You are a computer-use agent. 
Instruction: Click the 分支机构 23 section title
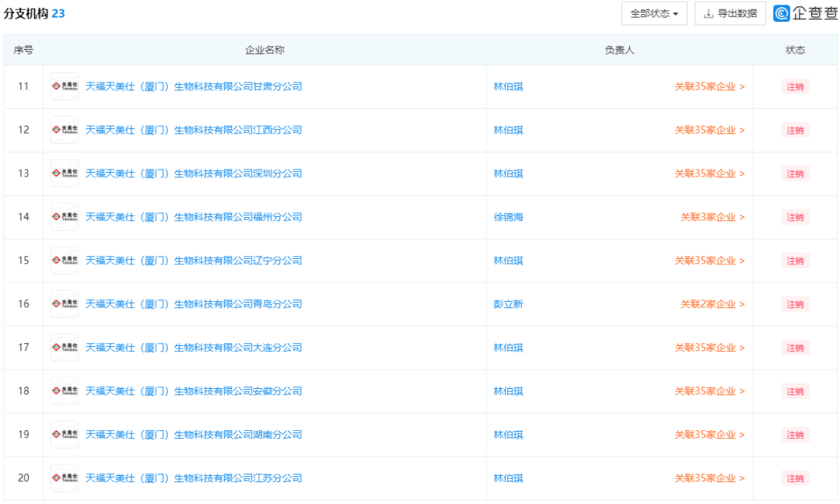34,13
